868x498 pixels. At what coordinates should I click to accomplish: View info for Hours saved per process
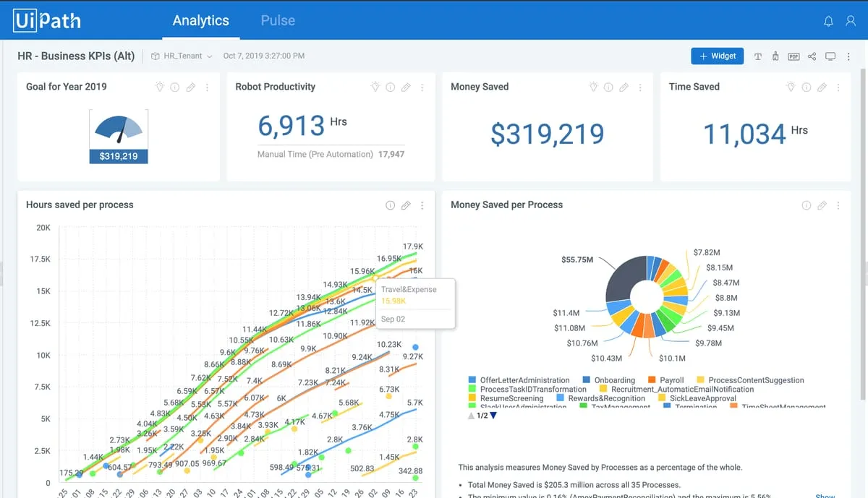(x=391, y=205)
